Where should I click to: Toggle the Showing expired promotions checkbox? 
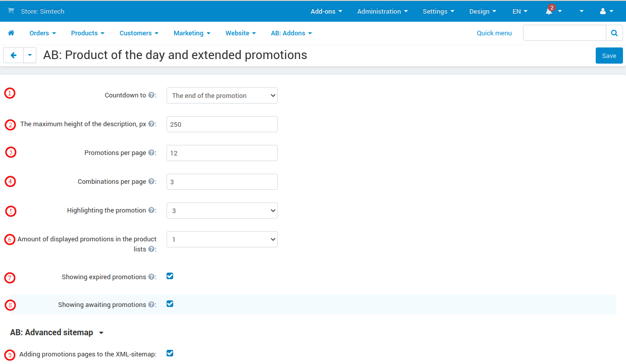tap(170, 276)
